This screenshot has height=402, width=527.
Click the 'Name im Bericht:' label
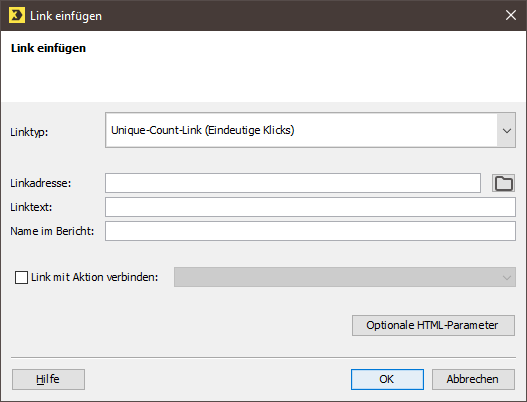click(x=52, y=231)
